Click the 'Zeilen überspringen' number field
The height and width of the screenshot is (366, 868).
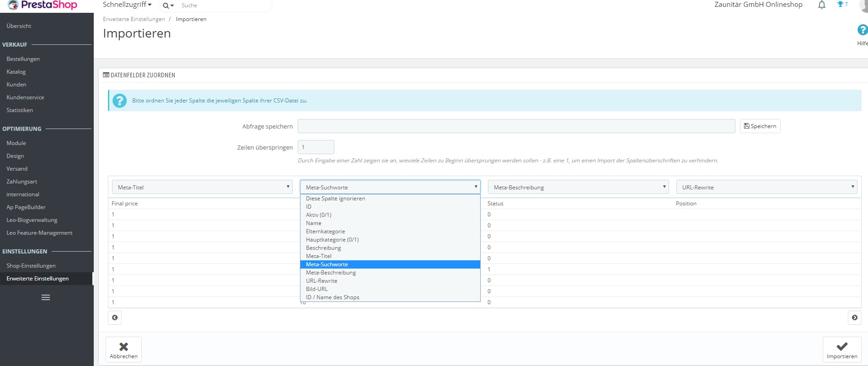coord(316,147)
